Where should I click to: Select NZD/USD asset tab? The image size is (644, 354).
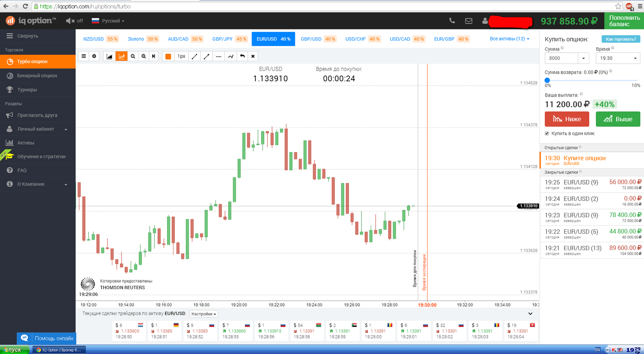[x=101, y=39]
